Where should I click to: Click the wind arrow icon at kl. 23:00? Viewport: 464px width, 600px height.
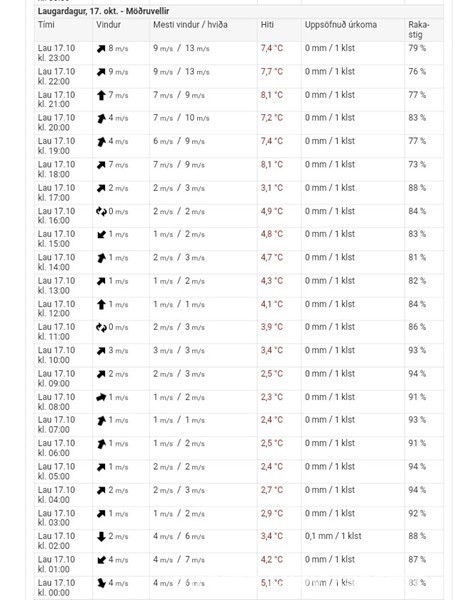[x=101, y=49]
